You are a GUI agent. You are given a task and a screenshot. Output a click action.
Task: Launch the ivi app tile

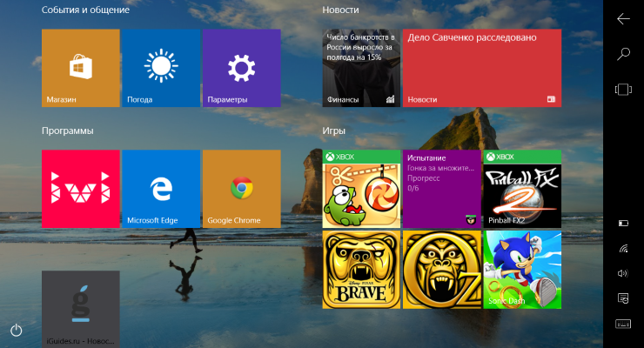click(80, 188)
